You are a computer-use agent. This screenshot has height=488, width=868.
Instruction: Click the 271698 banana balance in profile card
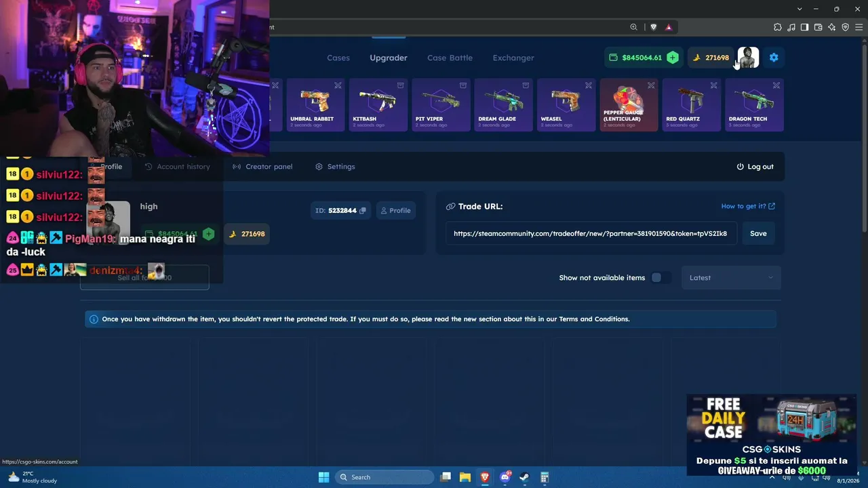[x=247, y=234]
